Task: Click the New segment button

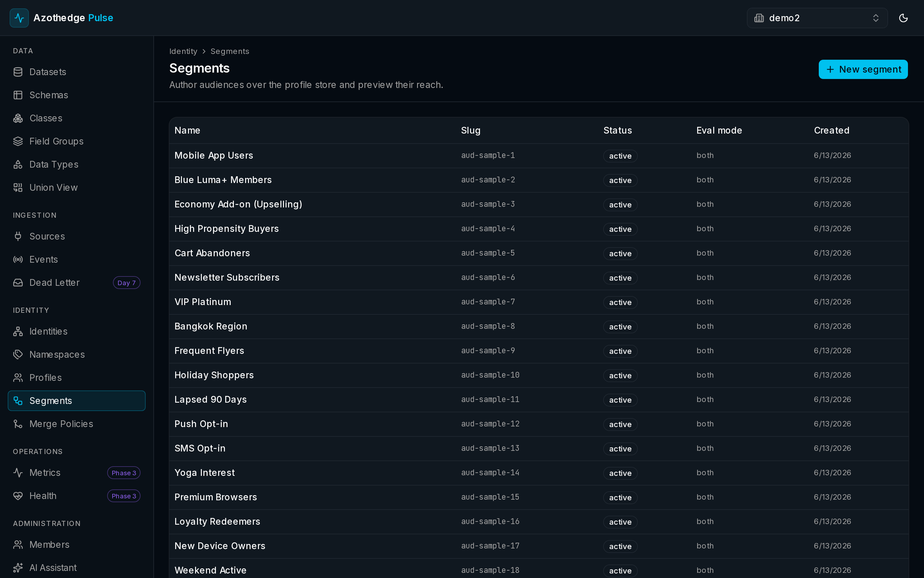Action: click(x=863, y=69)
